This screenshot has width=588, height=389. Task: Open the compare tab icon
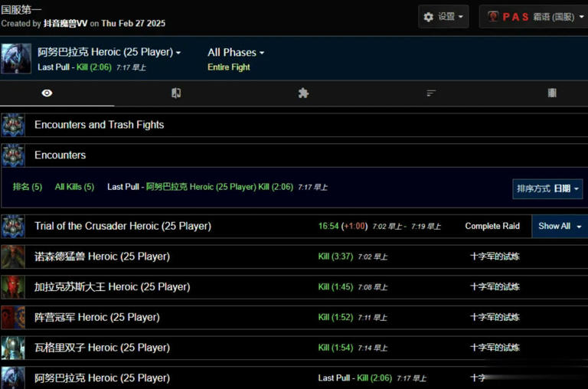point(176,93)
